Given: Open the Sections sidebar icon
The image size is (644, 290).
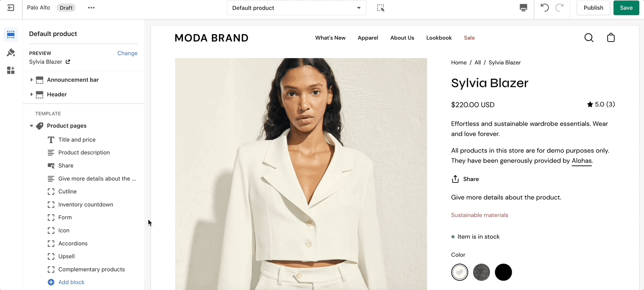Looking at the screenshot, I should [11, 35].
